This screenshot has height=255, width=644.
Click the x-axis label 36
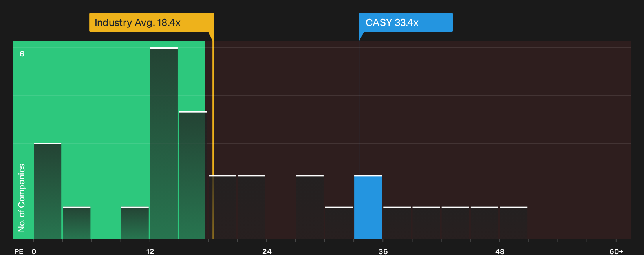click(383, 251)
